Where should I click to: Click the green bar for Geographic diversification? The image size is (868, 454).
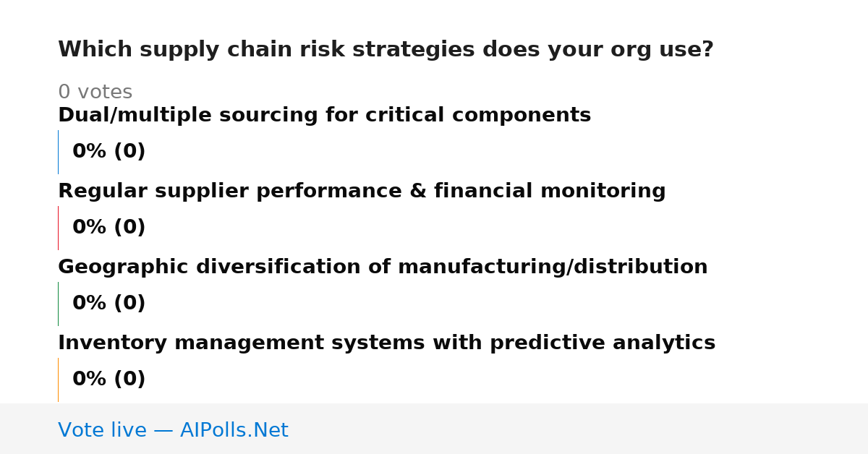click(x=58, y=304)
